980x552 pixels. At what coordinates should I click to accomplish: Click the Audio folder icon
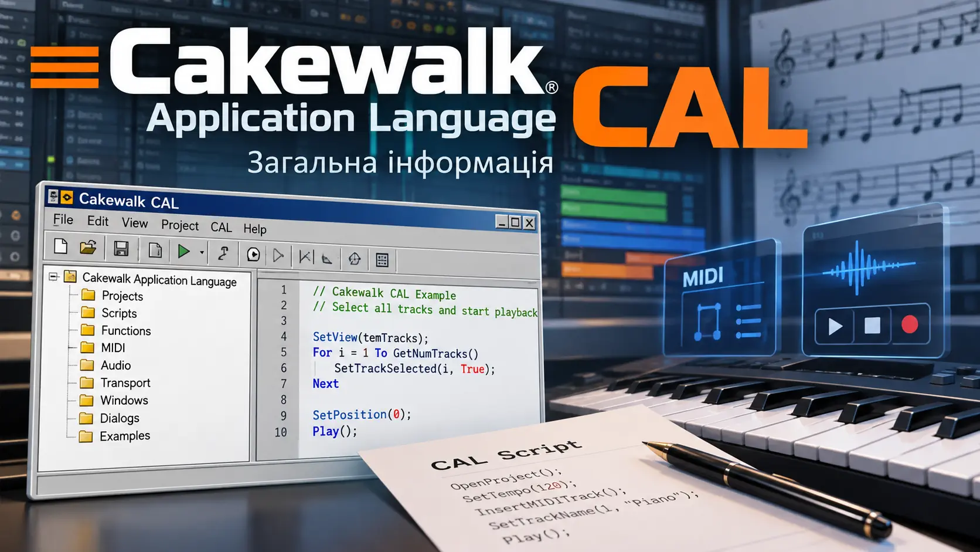[x=87, y=365]
